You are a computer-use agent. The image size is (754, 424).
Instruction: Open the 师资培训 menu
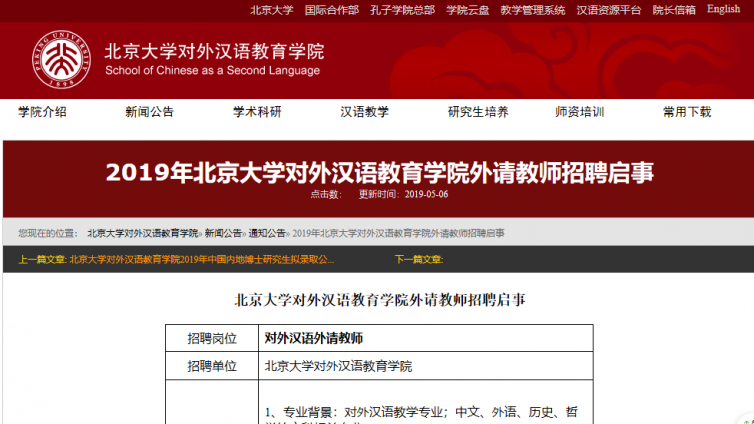coord(579,112)
